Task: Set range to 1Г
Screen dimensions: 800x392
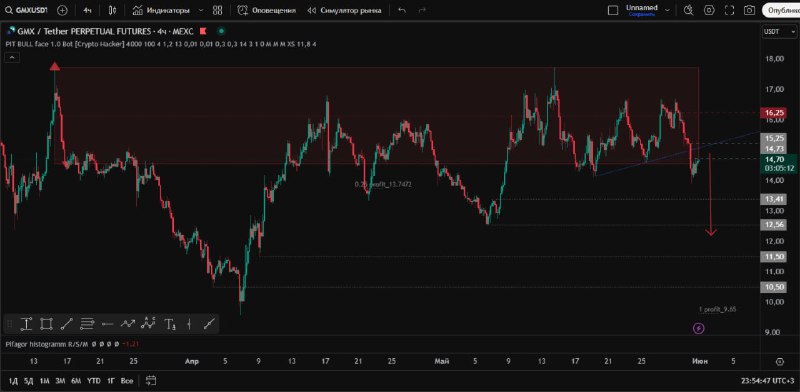Action: pos(111,381)
